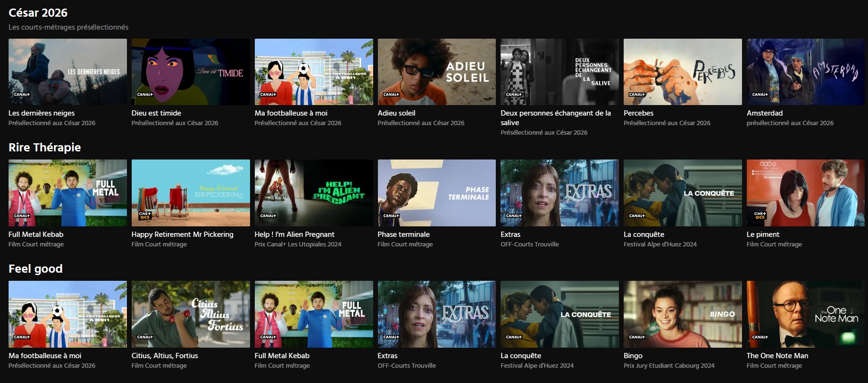
Task: Click the 'César 2026' section heading
Action: pos(38,13)
